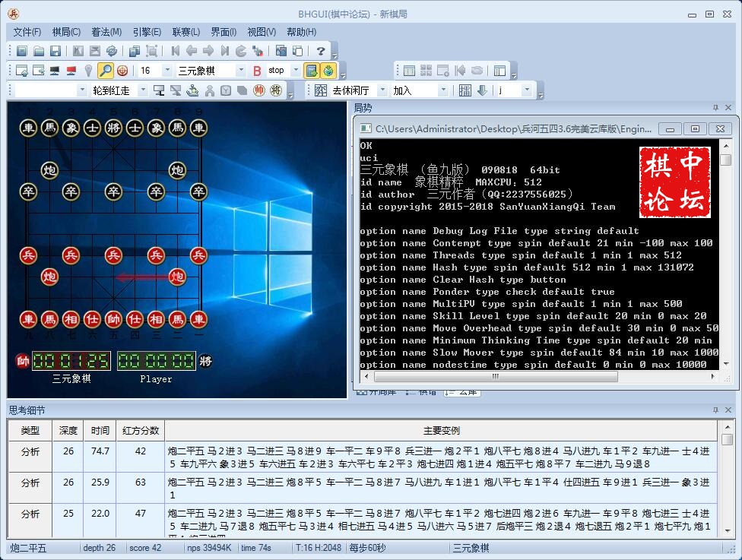742x560 pixels.
Task: Click the panel layout icon
Action: tap(499, 71)
